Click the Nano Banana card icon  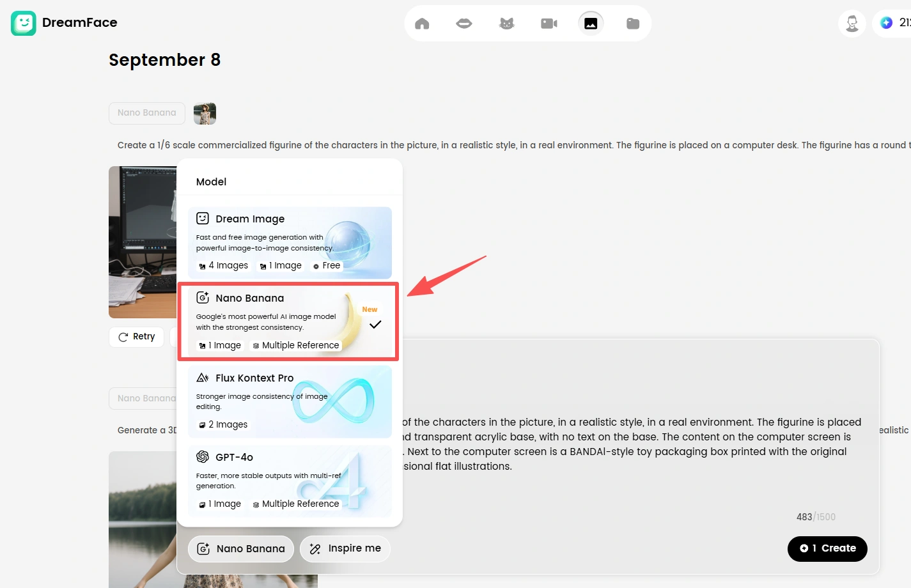[x=203, y=297]
